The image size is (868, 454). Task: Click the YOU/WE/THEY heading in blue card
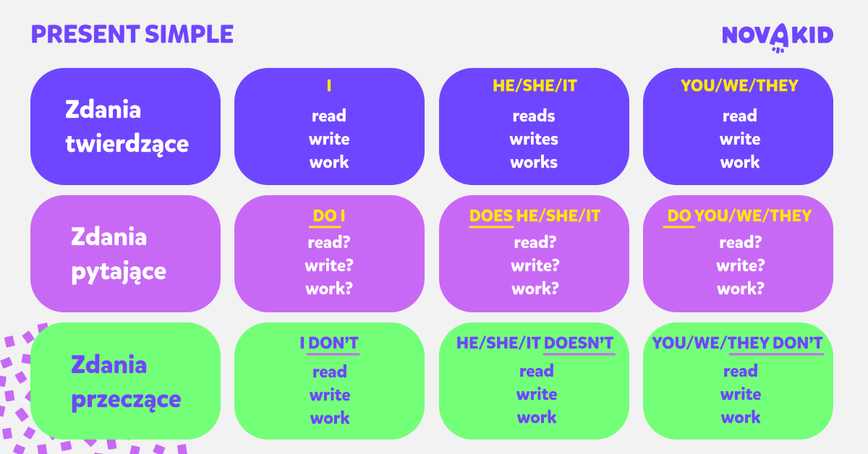739,85
